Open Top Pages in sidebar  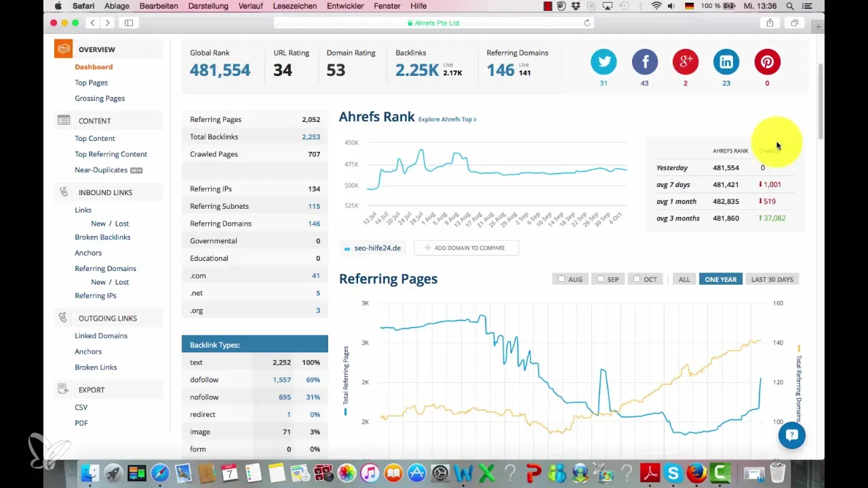pos(92,83)
